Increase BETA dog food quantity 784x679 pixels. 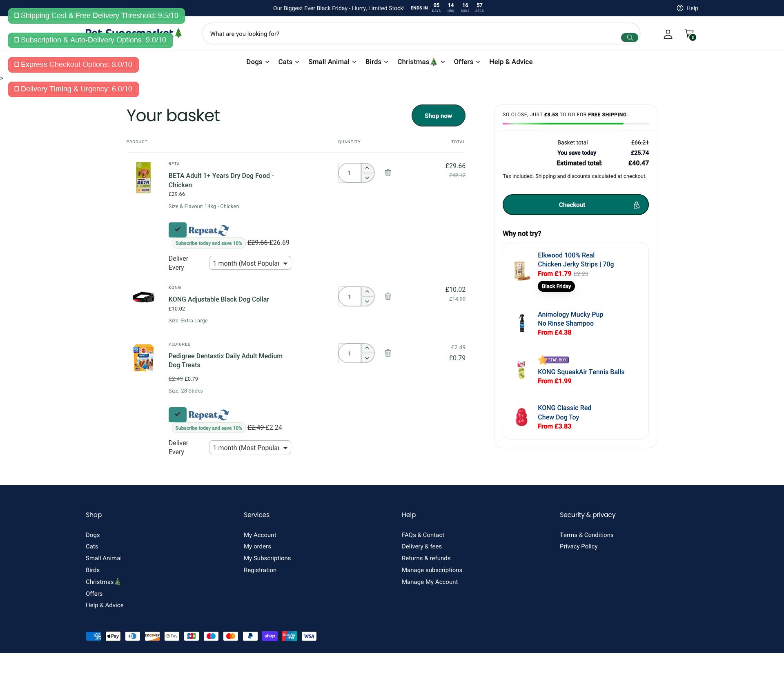pos(367,168)
